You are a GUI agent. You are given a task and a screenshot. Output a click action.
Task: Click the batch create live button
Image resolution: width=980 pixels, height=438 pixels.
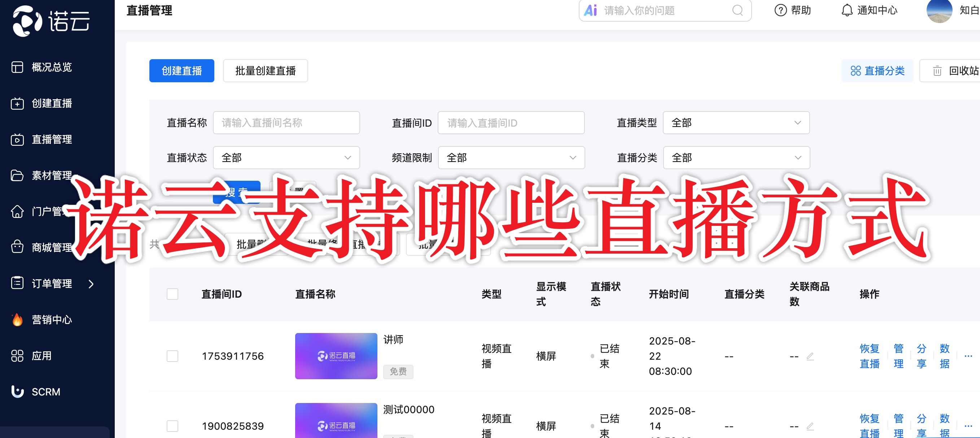pos(265,71)
